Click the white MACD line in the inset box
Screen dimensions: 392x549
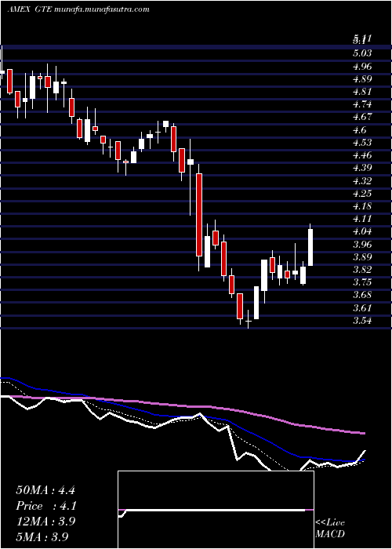click(x=213, y=510)
